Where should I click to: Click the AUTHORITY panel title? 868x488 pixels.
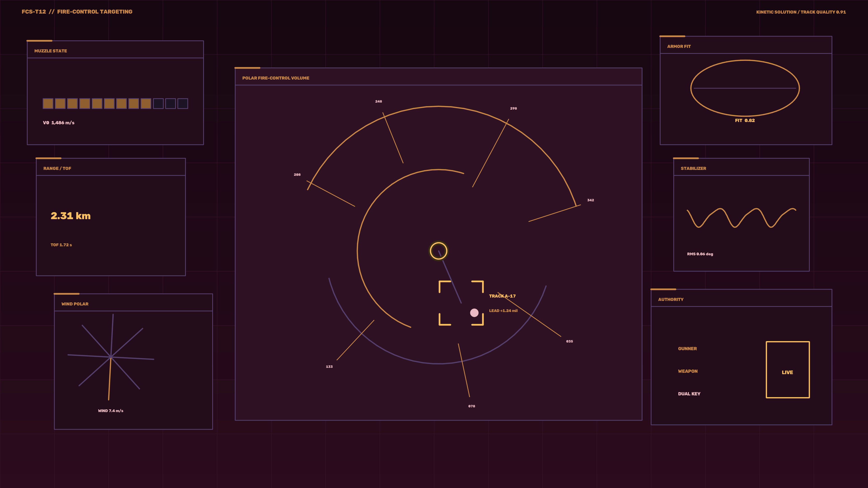(670, 299)
